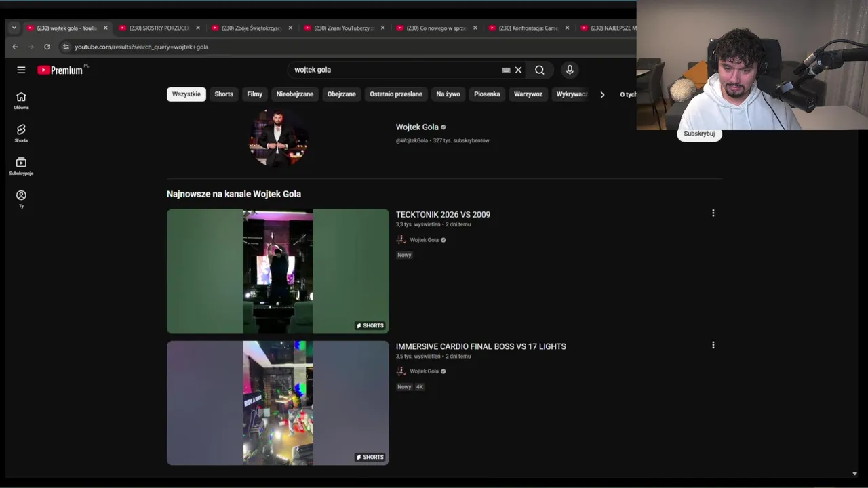Open the YouTube hamburger guide menu
868x488 pixels.
pyautogui.click(x=21, y=70)
